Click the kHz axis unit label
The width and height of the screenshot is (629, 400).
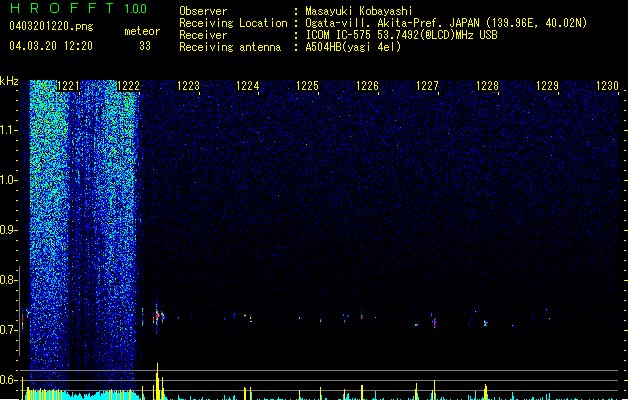[9, 81]
